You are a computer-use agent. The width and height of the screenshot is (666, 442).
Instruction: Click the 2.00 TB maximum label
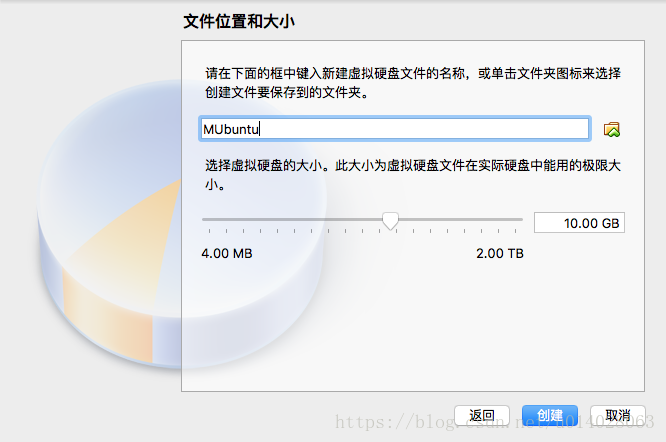click(x=500, y=253)
